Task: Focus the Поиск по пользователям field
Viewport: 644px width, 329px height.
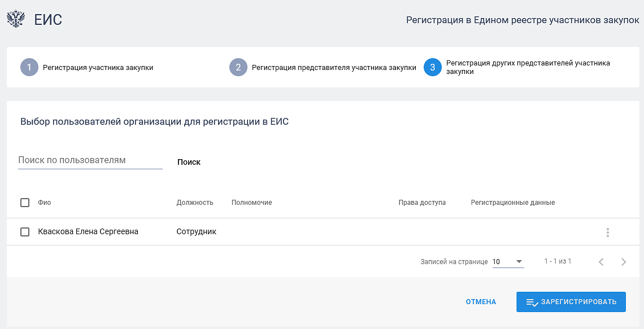Action: tap(90, 160)
